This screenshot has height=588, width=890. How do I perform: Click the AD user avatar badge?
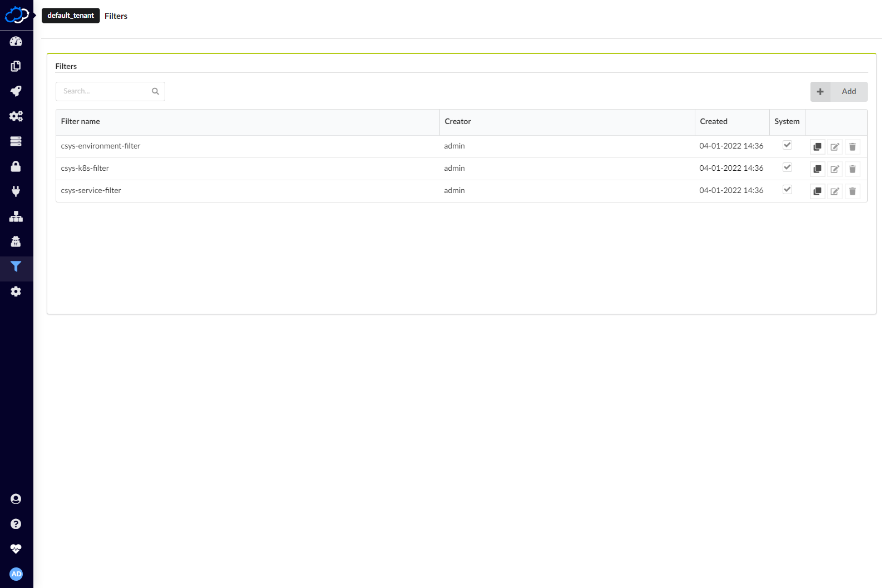tap(16, 574)
